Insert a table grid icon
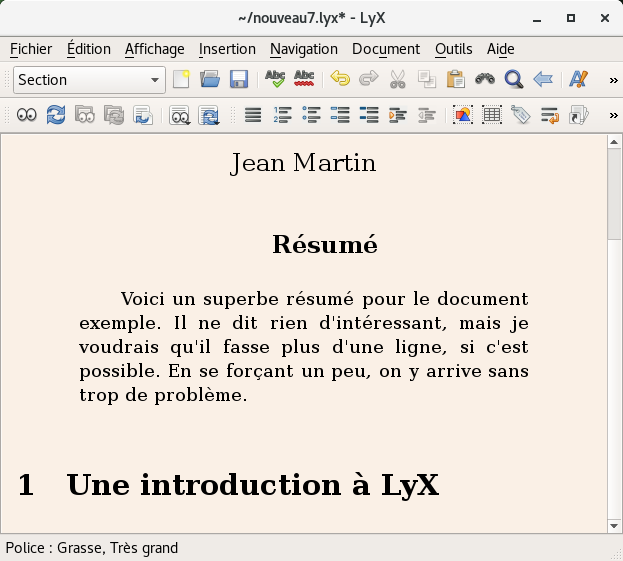Image resolution: width=623 pixels, height=561 pixels. tap(492, 115)
